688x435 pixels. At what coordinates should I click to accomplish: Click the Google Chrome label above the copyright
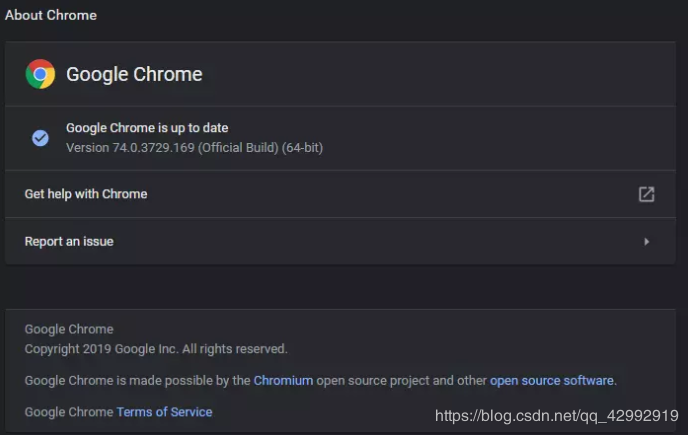(x=69, y=329)
